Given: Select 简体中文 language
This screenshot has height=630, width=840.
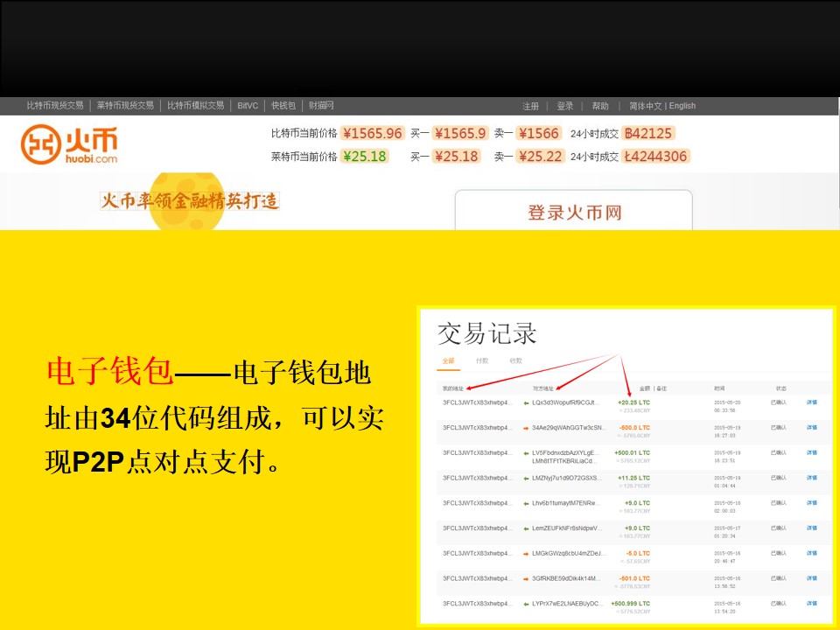Looking at the screenshot, I should click(646, 106).
